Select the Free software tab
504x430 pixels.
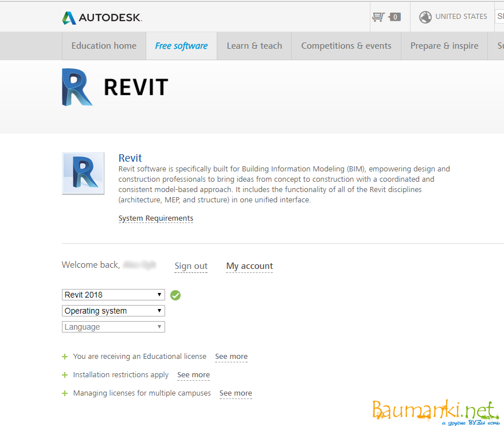click(x=182, y=46)
